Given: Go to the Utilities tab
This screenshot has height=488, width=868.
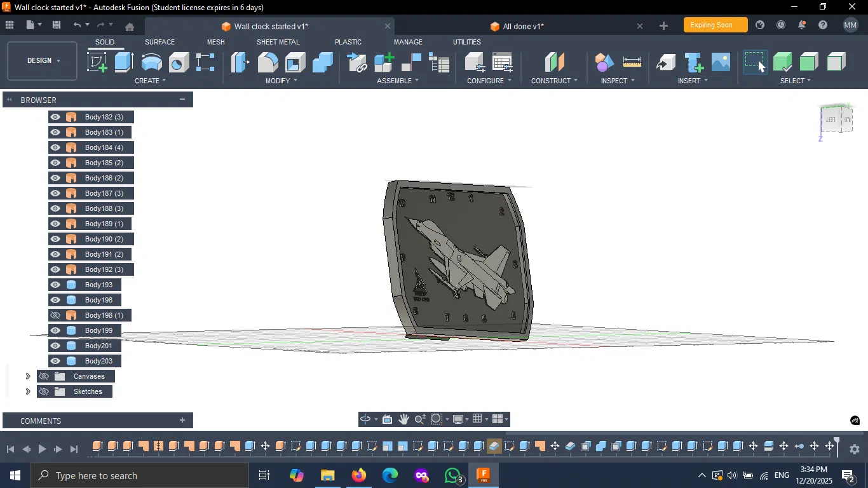Looking at the screenshot, I should (467, 42).
